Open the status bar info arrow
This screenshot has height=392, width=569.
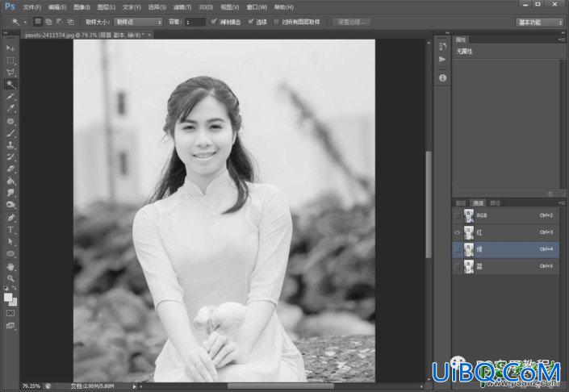tap(134, 386)
